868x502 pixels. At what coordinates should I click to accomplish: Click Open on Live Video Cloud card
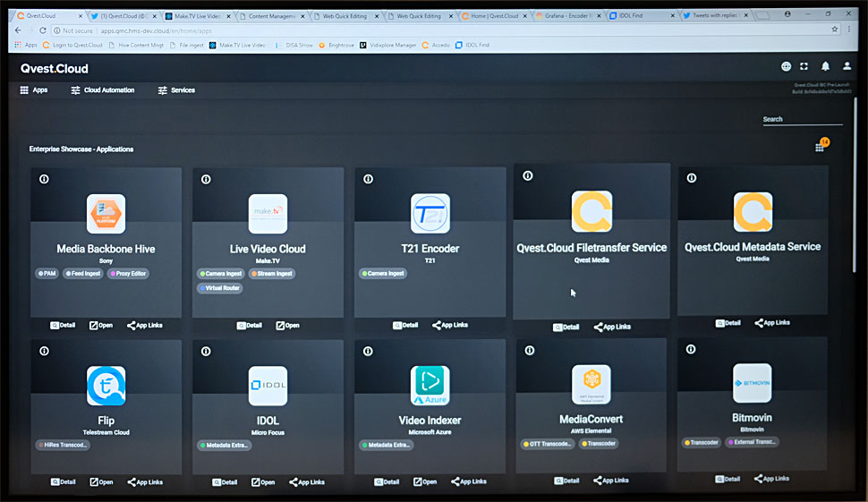(288, 326)
